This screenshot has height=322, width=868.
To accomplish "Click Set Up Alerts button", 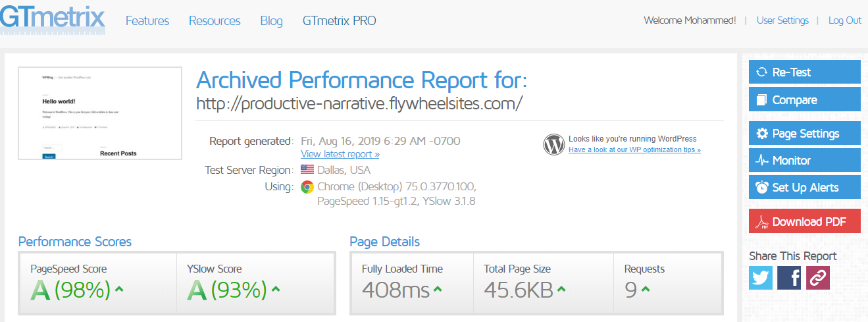I will click(x=805, y=188).
